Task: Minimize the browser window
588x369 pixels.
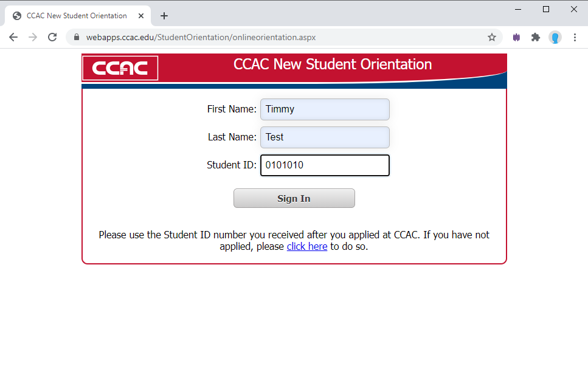Action: click(517, 9)
